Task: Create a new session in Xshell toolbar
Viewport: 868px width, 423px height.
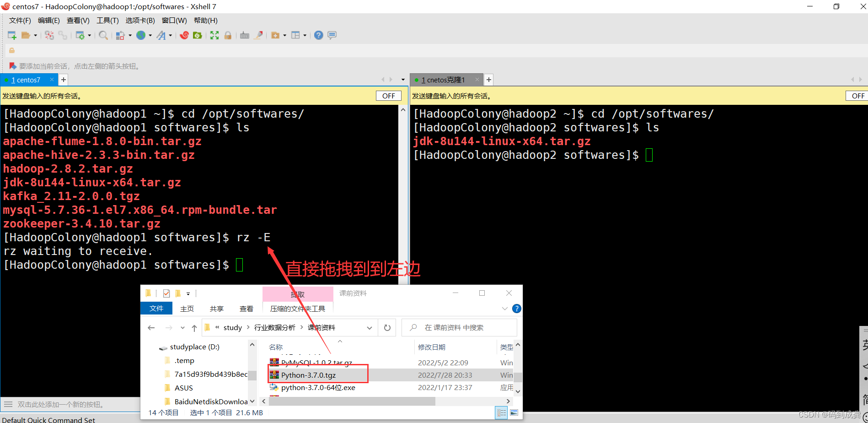Action: coord(12,35)
